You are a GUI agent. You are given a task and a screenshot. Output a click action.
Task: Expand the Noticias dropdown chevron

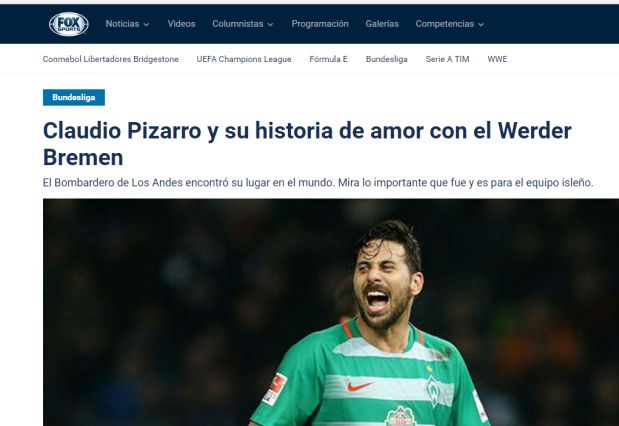pos(146,24)
